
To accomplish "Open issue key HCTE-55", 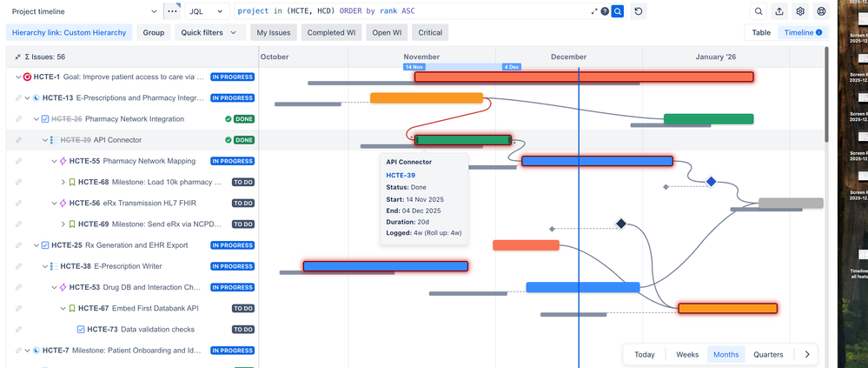I will coord(84,161).
